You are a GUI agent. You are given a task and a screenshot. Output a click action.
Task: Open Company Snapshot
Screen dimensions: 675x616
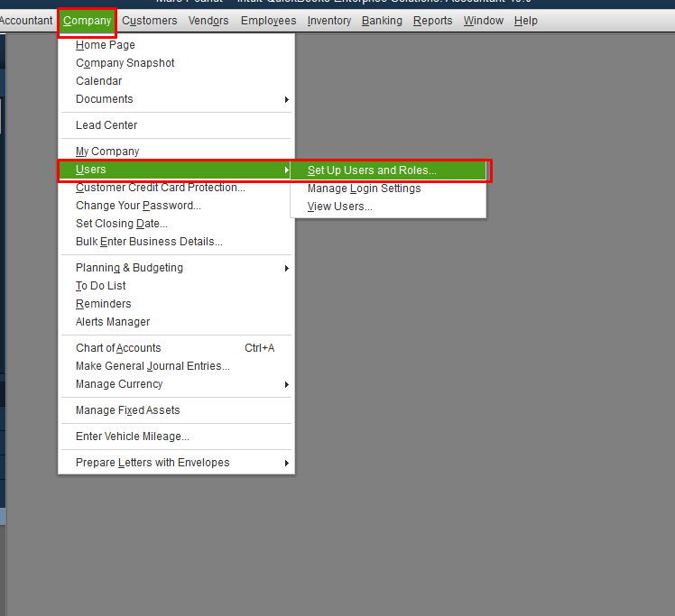click(x=176, y=63)
